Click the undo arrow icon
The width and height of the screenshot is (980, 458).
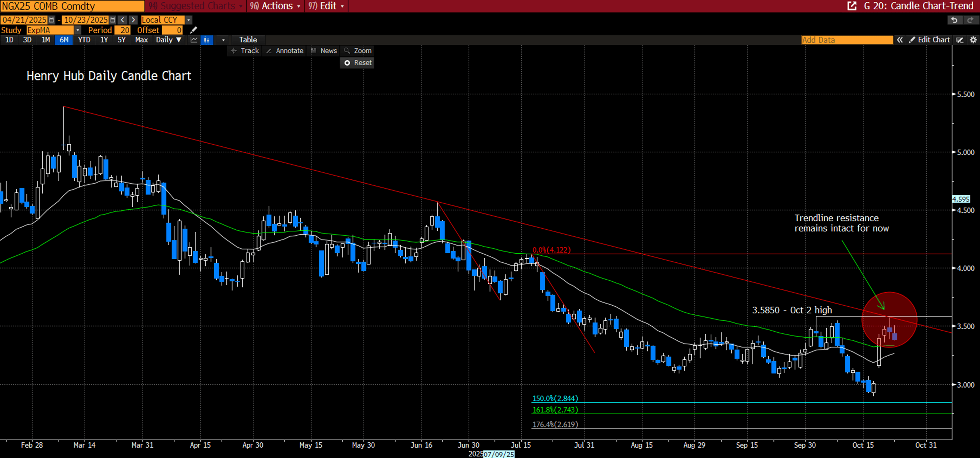pos(954,20)
